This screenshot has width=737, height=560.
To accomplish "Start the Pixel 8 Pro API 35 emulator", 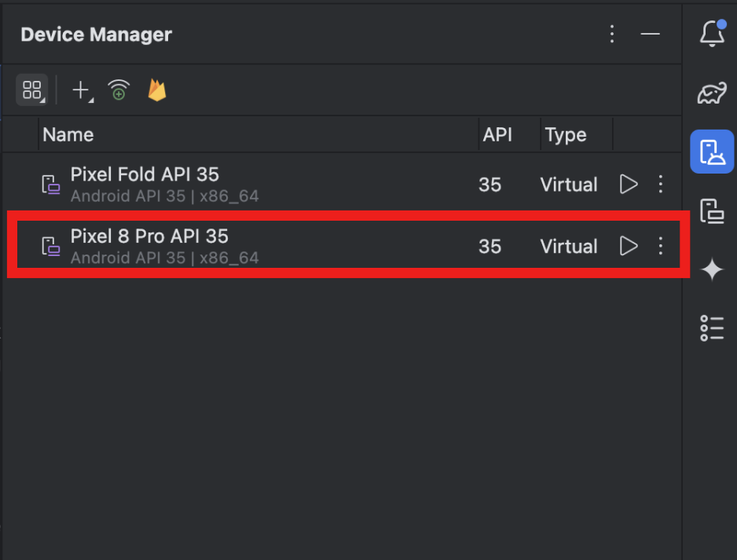I will 629,246.
